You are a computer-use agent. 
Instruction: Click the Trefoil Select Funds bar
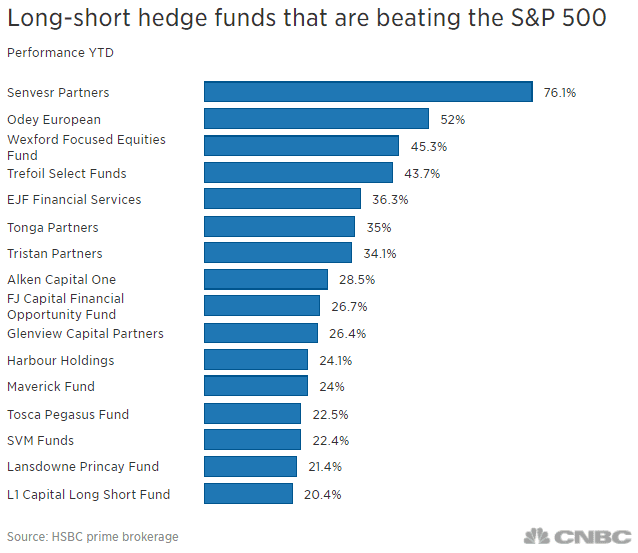[x=298, y=173]
